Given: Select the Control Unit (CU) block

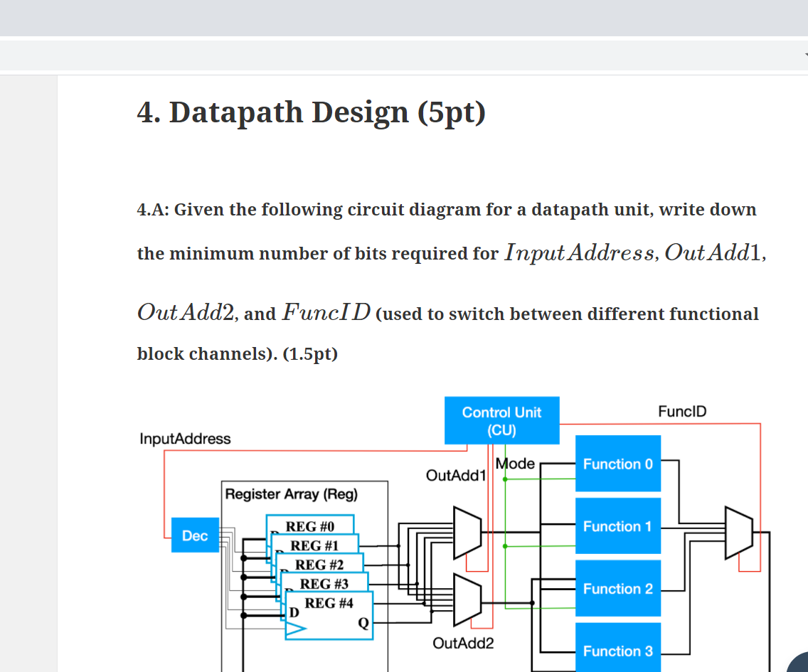Looking at the screenshot, I should tap(501, 420).
